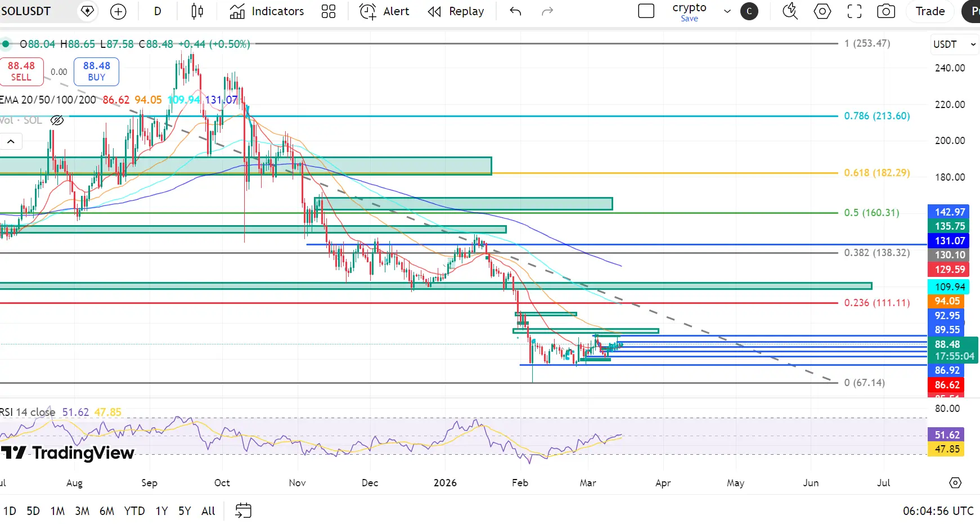Click the 135.75 green price label
This screenshot has width=980, height=524.
click(948, 226)
